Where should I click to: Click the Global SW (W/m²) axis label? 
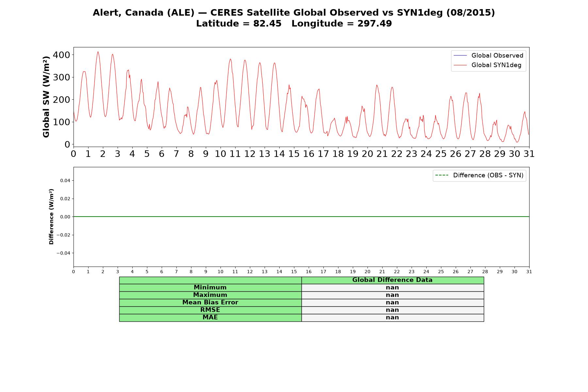[46, 97]
